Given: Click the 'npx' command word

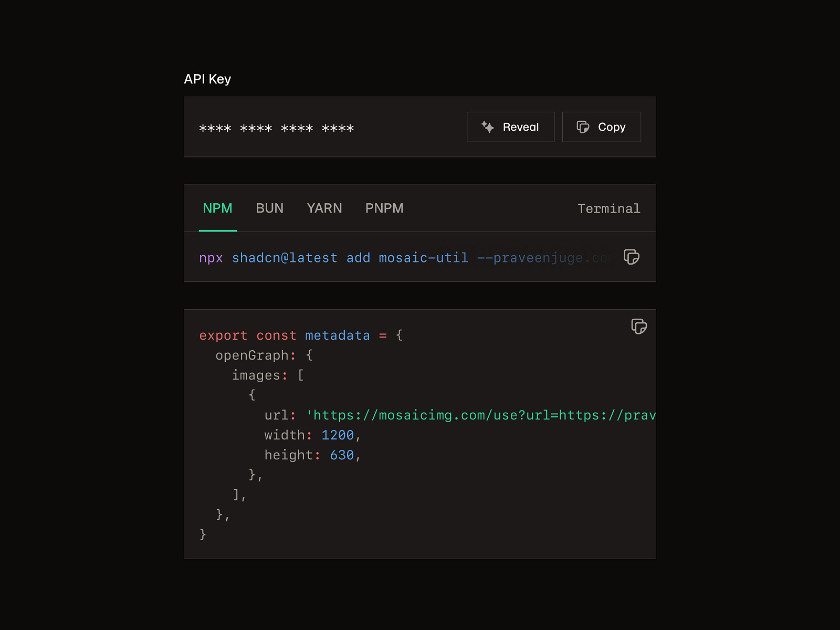Looking at the screenshot, I should tap(211, 258).
